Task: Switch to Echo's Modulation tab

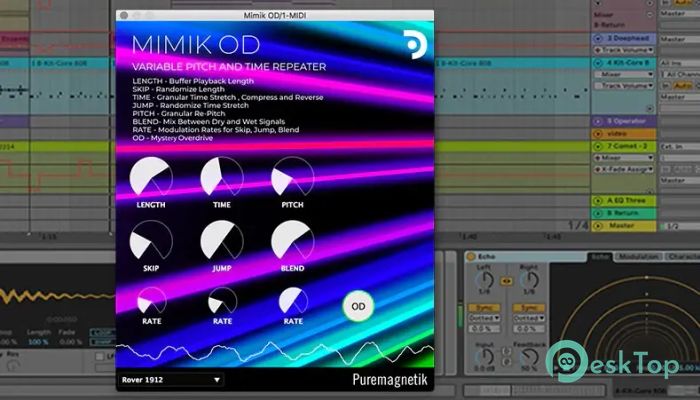Action: tap(638, 257)
